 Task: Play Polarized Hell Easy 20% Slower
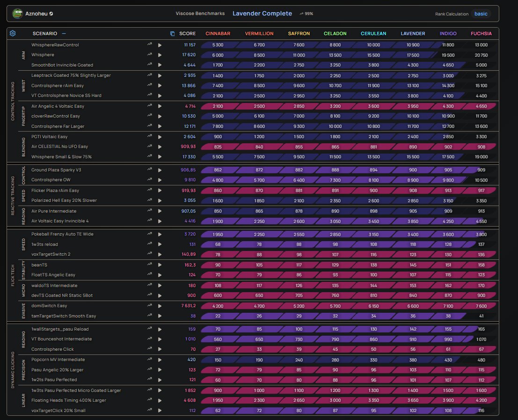[160, 200]
